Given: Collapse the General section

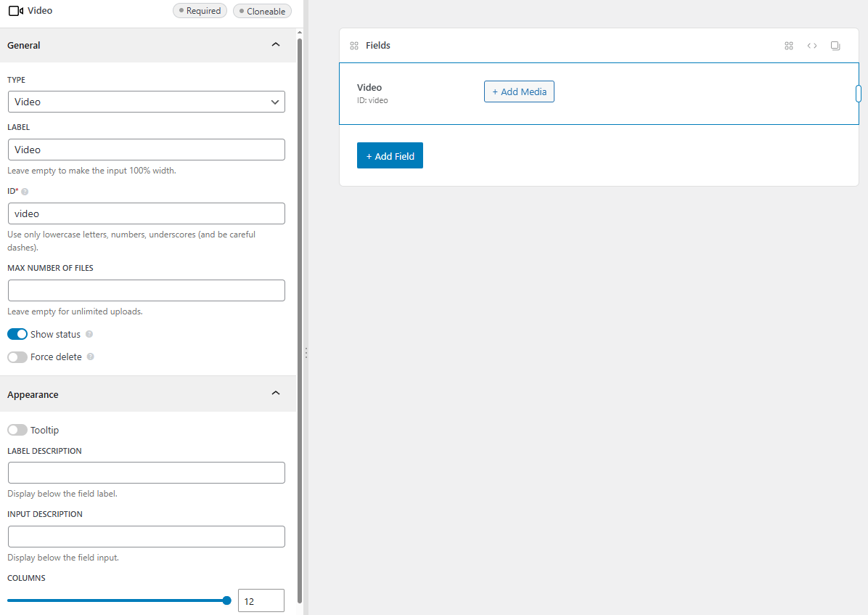Looking at the screenshot, I should tap(275, 45).
